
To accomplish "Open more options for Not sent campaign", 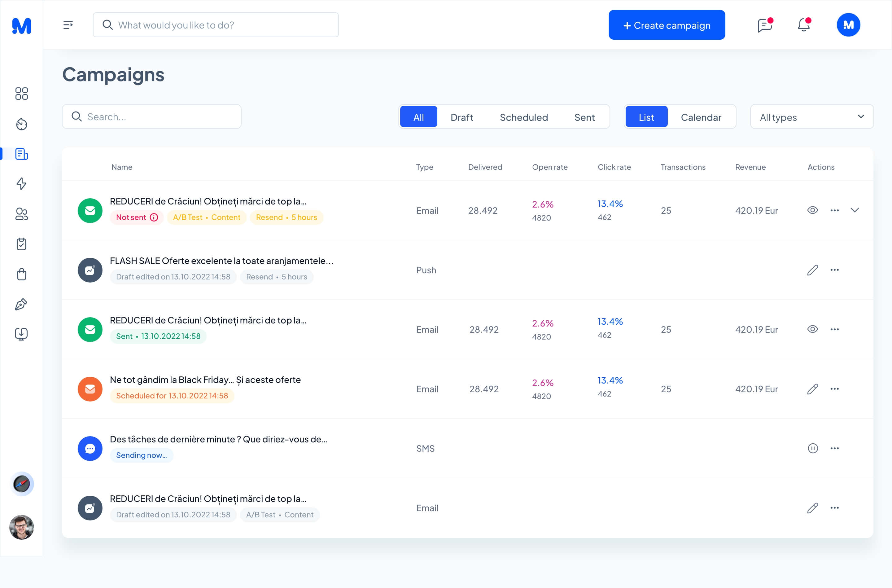I will click(x=835, y=210).
